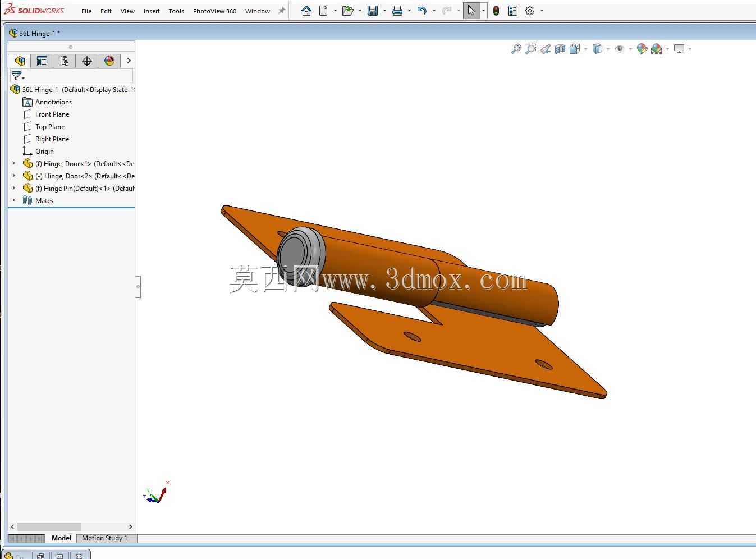Open View Settings monitor icon
Screen dimensions: 756x559
point(679,49)
